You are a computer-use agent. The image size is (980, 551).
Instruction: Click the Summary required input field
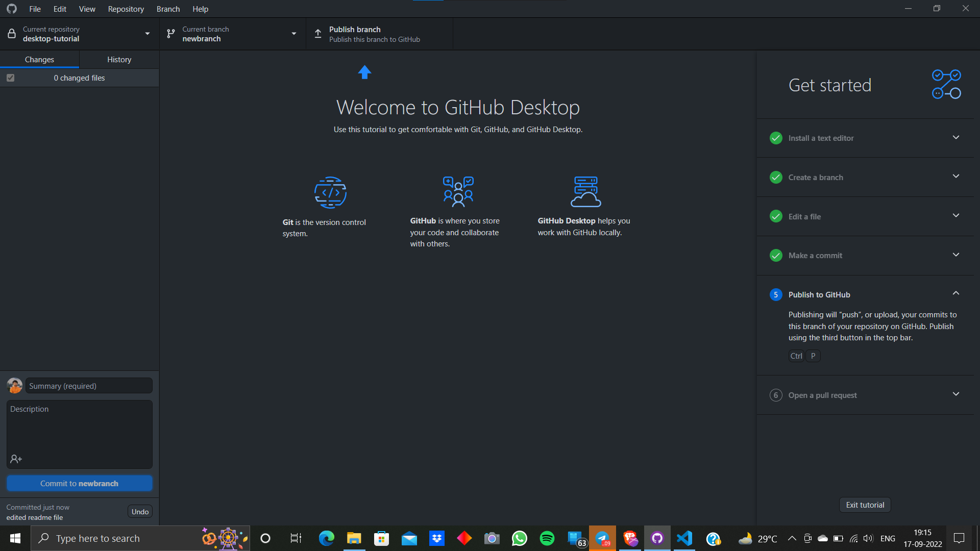click(x=88, y=385)
